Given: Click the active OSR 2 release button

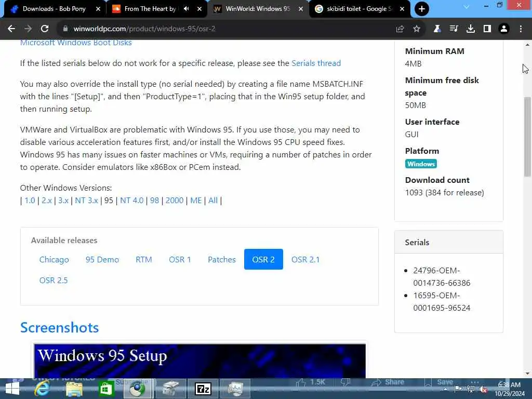Looking at the screenshot, I should pyautogui.click(x=263, y=260).
